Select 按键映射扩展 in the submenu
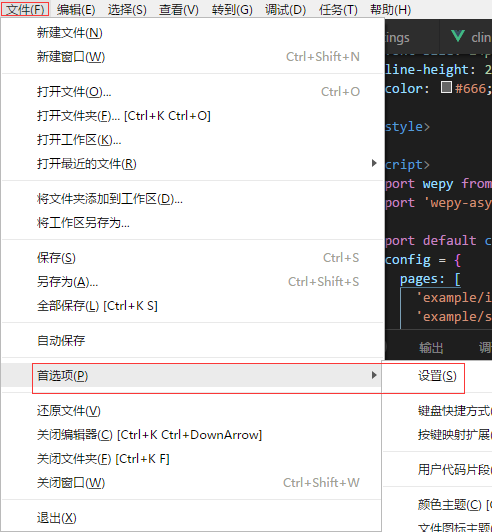 [x=455, y=434]
